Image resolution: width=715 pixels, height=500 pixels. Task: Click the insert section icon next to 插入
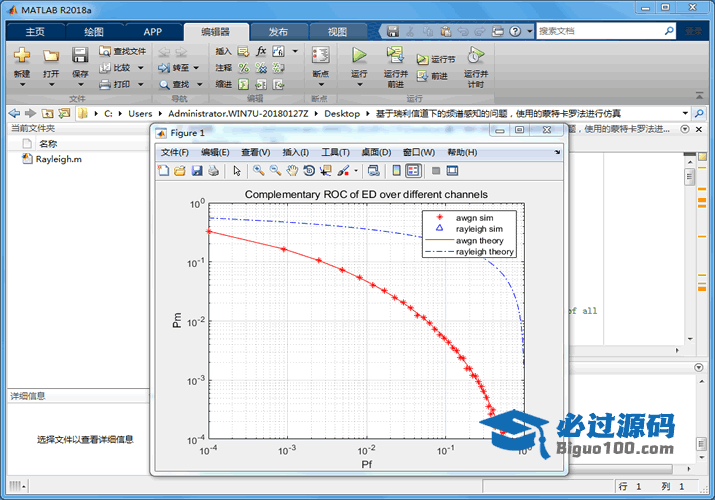tap(244, 51)
